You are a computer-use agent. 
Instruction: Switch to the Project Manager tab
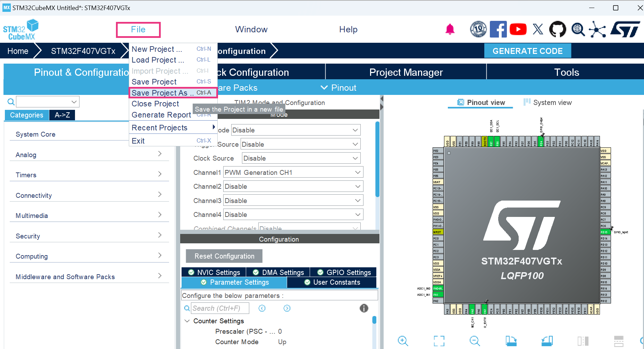pyautogui.click(x=406, y=72)
